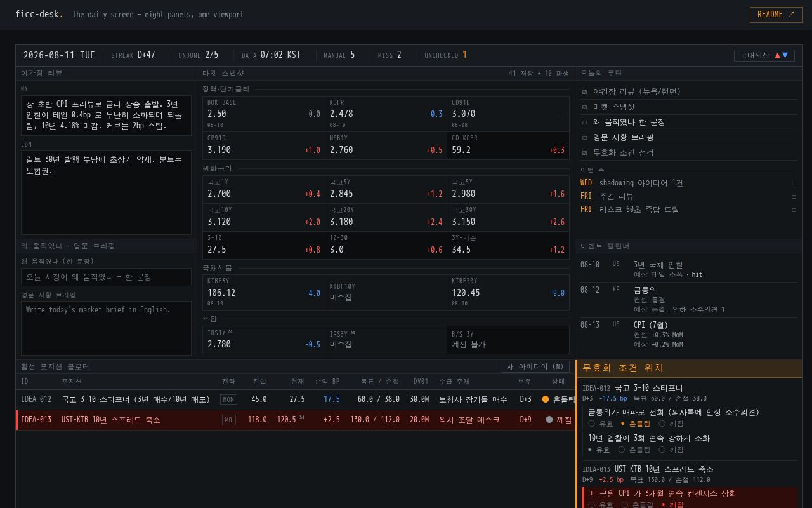Tick the FRI 리스크 60초 즉답 드릴 checkbox

[x=794, y=210]
